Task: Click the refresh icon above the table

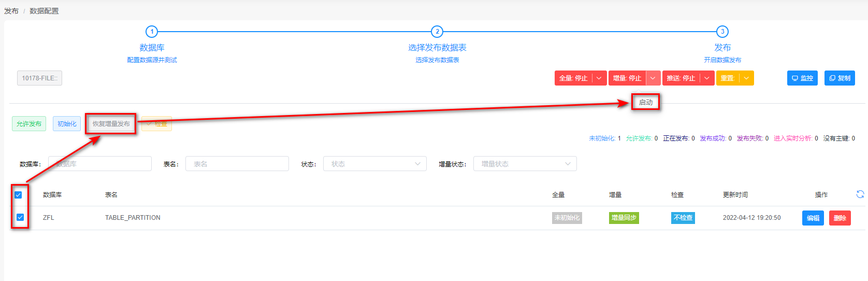Action: click(860, 194)
